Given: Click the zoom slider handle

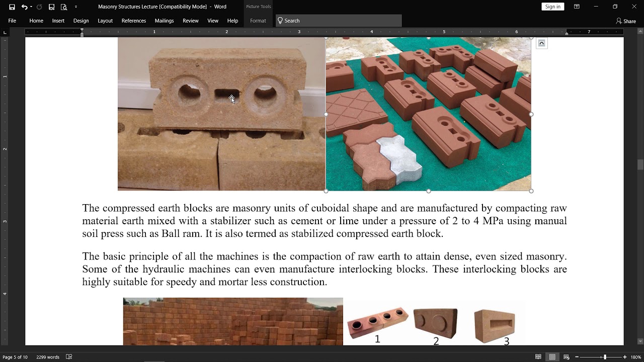Looking at the screenshot, I should coord(605,357).
